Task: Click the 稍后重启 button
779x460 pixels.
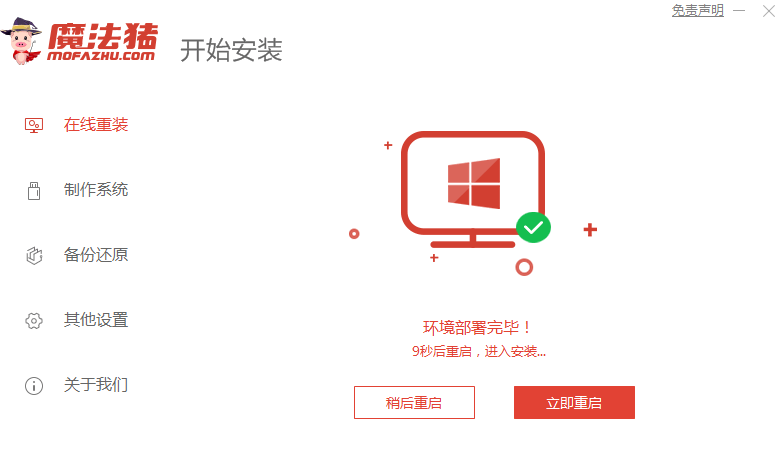Action: (x=414, y=402)
